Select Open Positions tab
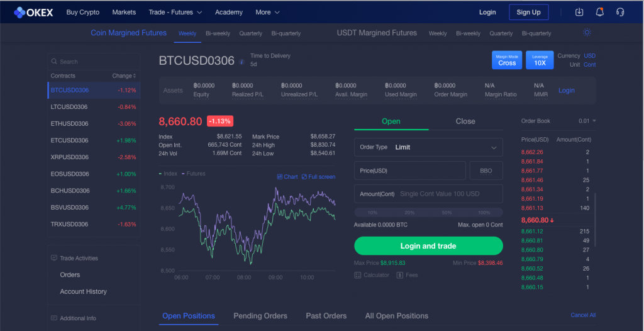 [x=189, y=316]
